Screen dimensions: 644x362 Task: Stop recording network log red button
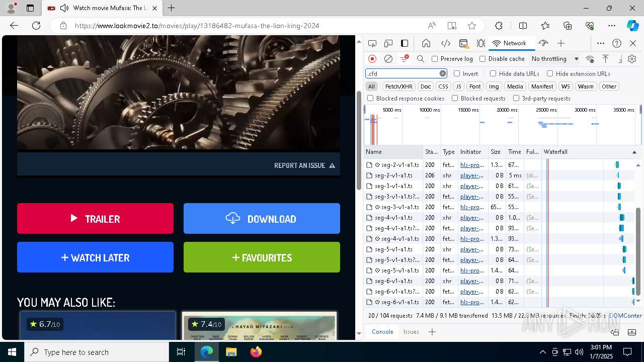(372, 59)
